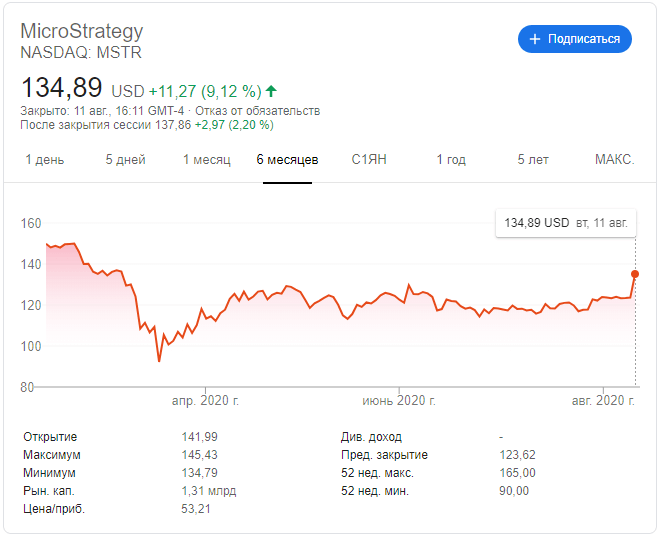Show the 1 год chart range
661x535 pixels.
tap(451, 160)
